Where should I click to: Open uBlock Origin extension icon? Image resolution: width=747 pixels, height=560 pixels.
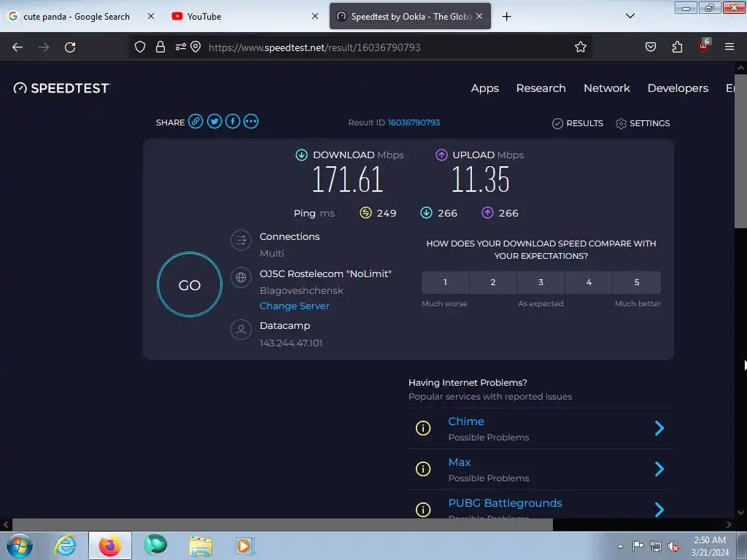(704, 46)
